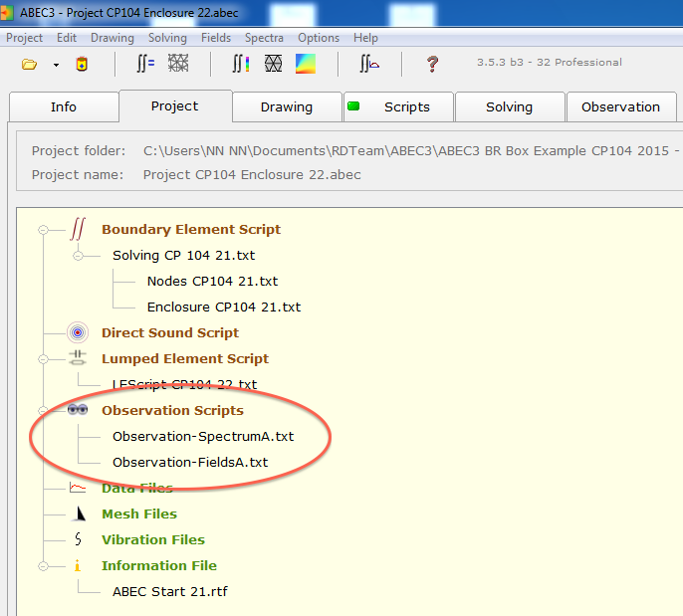
Task: Switch to the Drawing tab
Action: click(x=287, y=106)
